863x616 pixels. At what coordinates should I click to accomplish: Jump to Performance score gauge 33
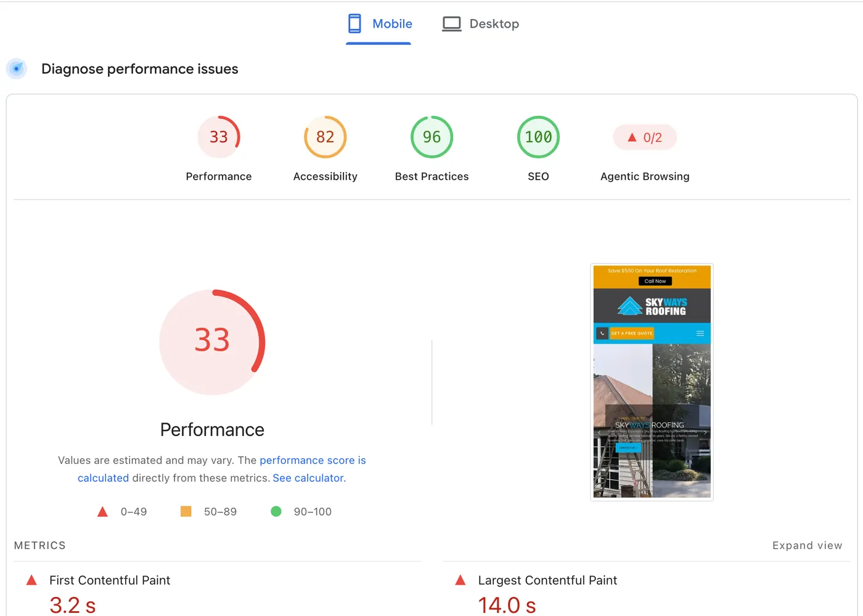tap(219, 137)
